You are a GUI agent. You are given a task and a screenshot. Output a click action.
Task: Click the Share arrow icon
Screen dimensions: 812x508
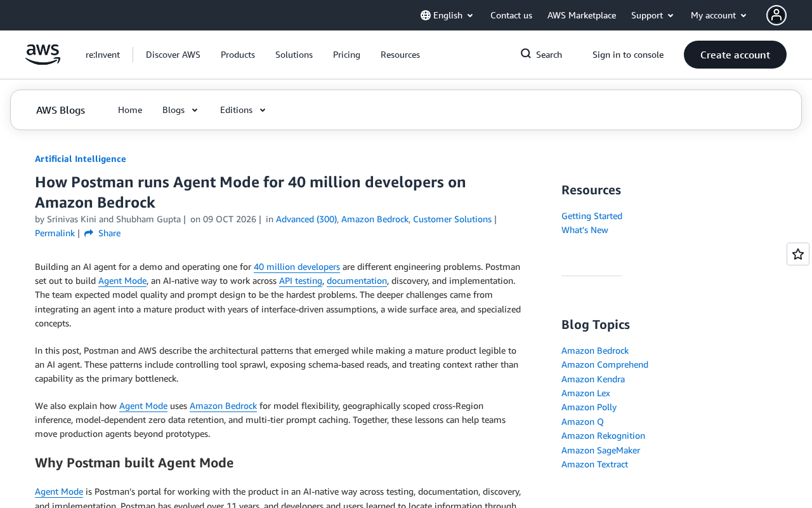point(89,233)
